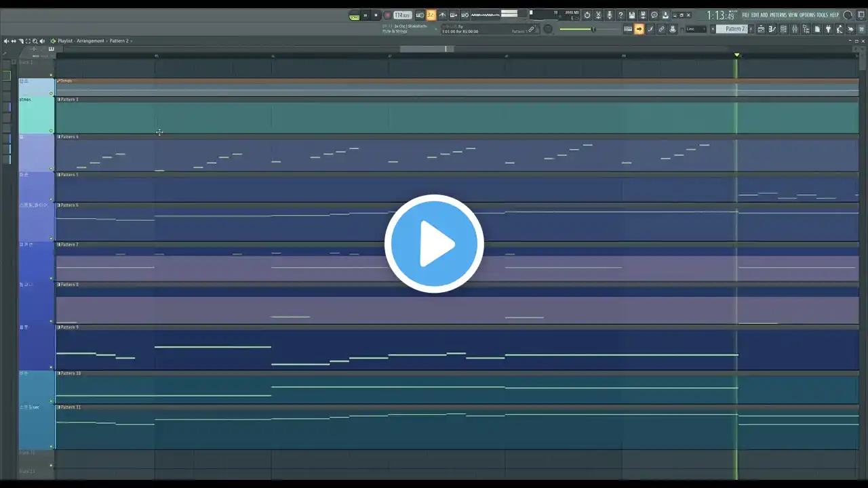Viewport: 868px width, 488px height.
Task: Toggle the highlighted orange arrow button
Action: click(639, 28)
